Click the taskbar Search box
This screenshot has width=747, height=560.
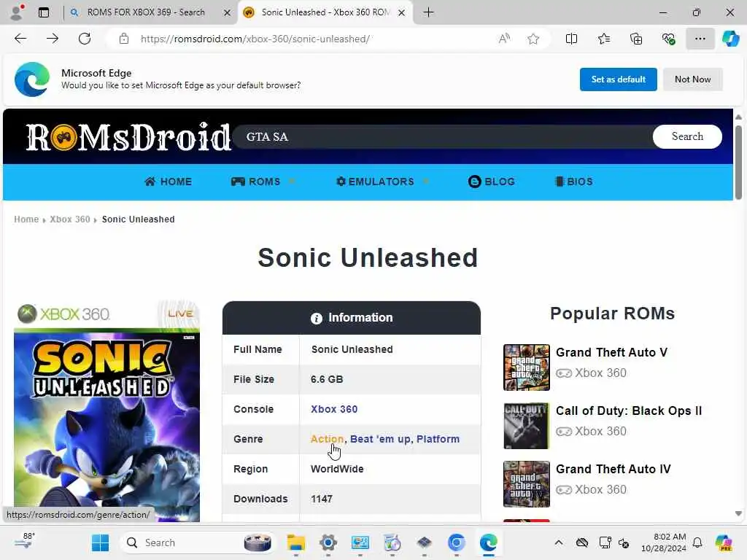pos(198,542)
